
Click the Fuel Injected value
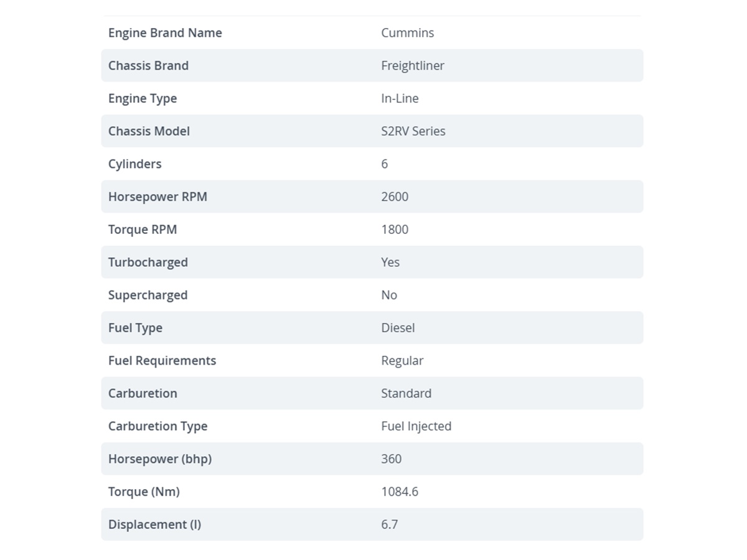416,426
